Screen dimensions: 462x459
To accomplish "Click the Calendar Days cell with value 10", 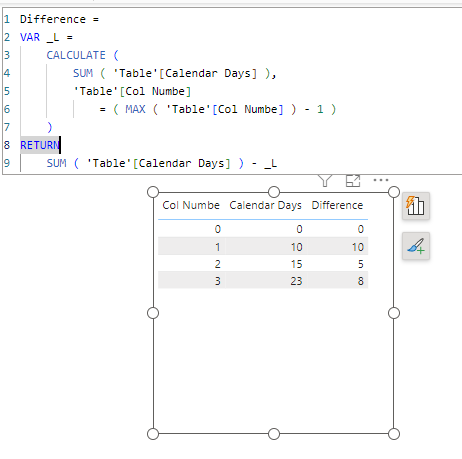I will click(x=296, y=247).
